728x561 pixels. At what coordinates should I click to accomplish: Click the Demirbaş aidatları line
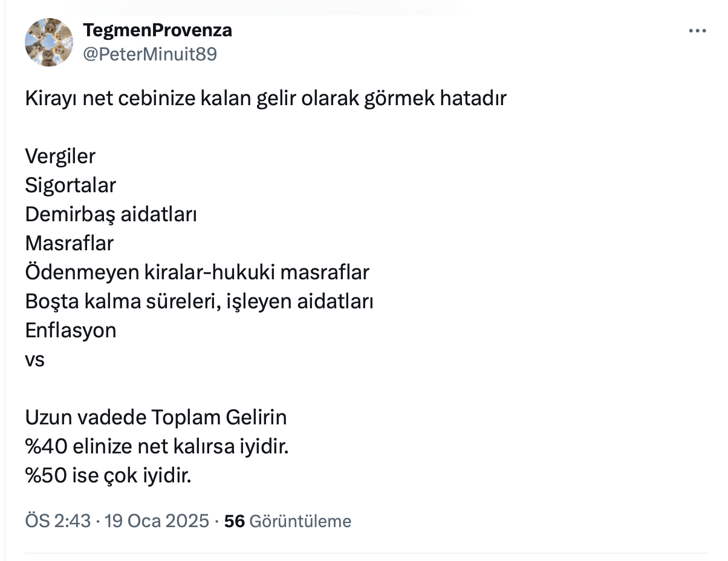click(111, 214)
